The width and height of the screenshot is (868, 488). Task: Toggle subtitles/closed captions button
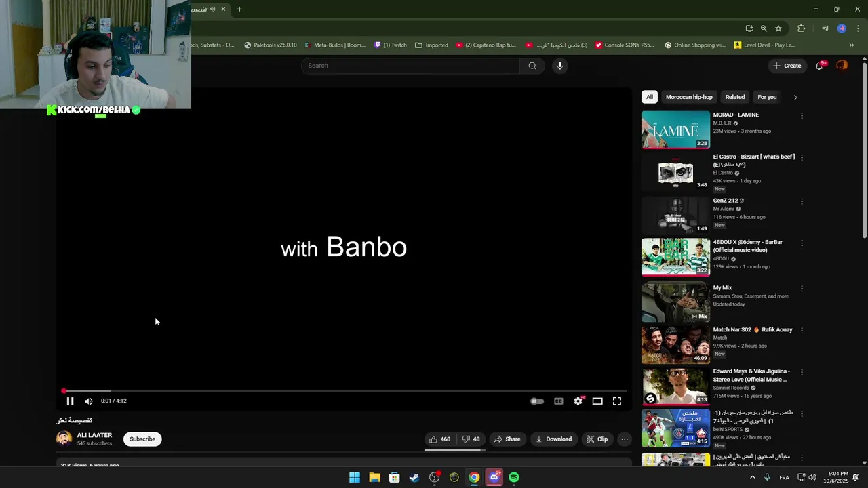[x=559, y=401]
